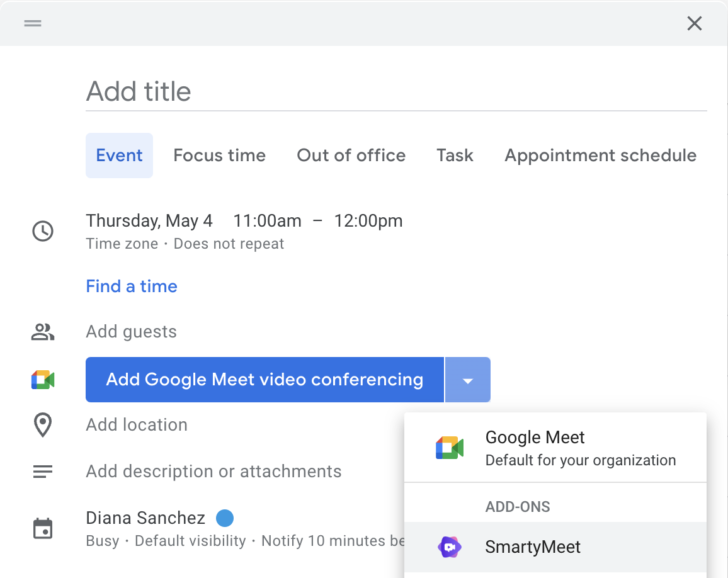Open the Find a time link
Screen dimensions: 728x578
click(132, 286)
